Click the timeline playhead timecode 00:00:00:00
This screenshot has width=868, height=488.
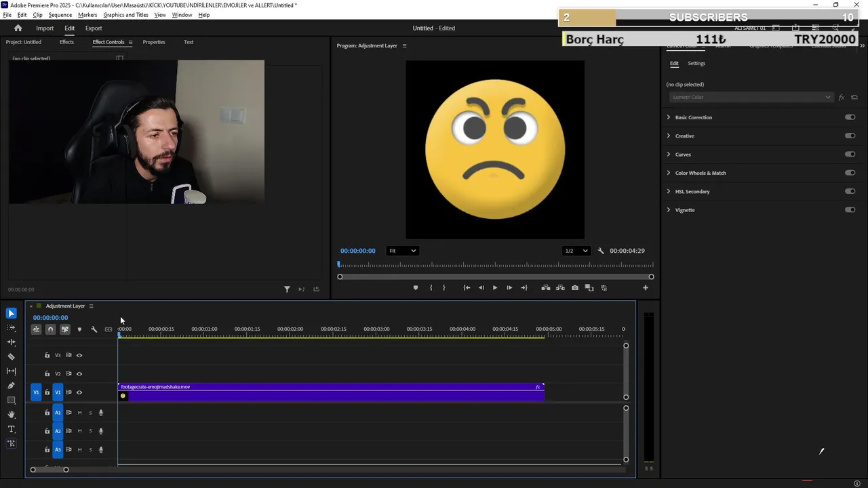(x=50, y=318)
